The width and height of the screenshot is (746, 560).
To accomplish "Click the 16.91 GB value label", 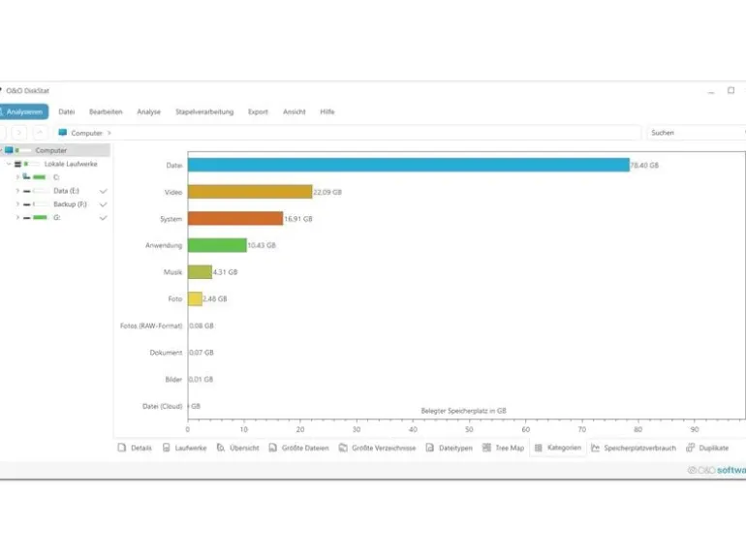I will [x=298, y=219].
